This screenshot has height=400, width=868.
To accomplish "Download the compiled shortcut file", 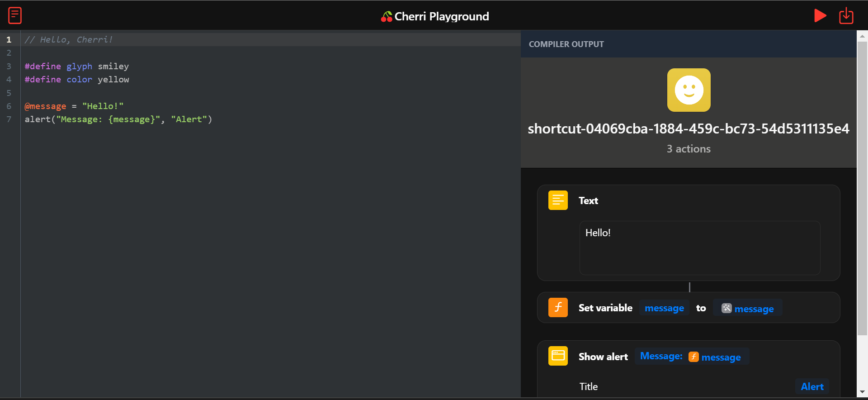I will (x=846, y=15).
